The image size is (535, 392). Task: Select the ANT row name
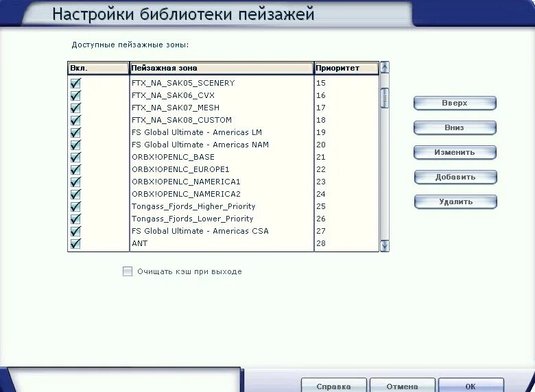139,243
